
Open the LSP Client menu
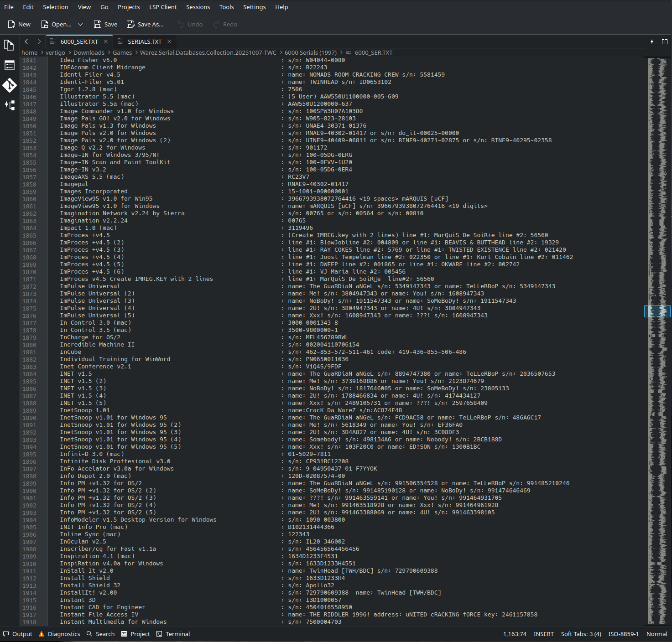click(x=163, y=7)
